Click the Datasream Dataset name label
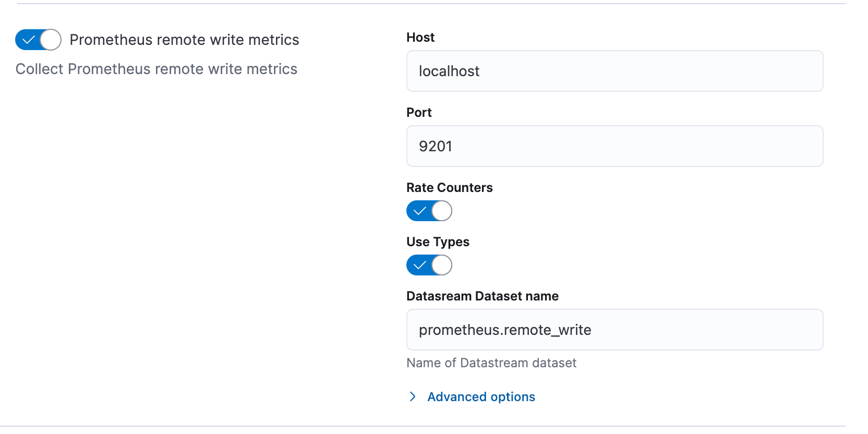The height and width of the screenshot is (434, 868). coord(482,296)
